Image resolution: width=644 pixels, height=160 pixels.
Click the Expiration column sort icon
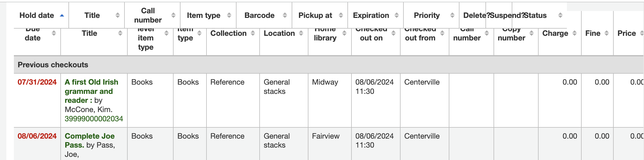397,15
